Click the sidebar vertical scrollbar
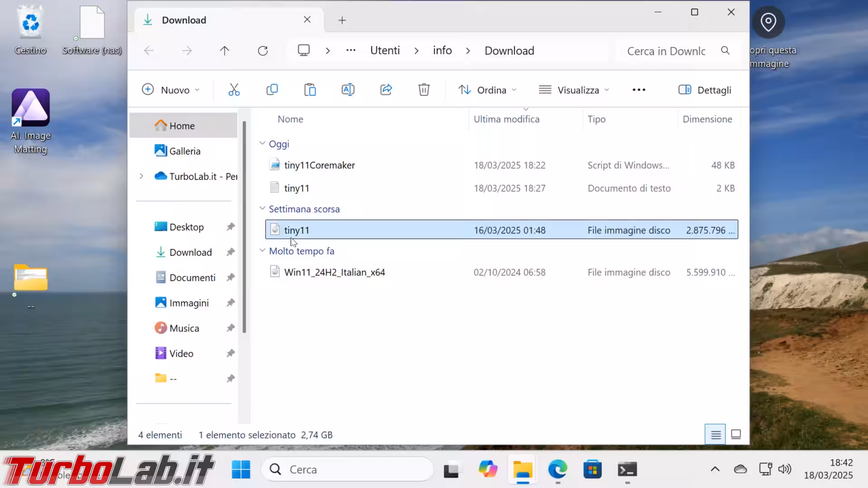Screen dimensions: 868x488 pos(244,226)
